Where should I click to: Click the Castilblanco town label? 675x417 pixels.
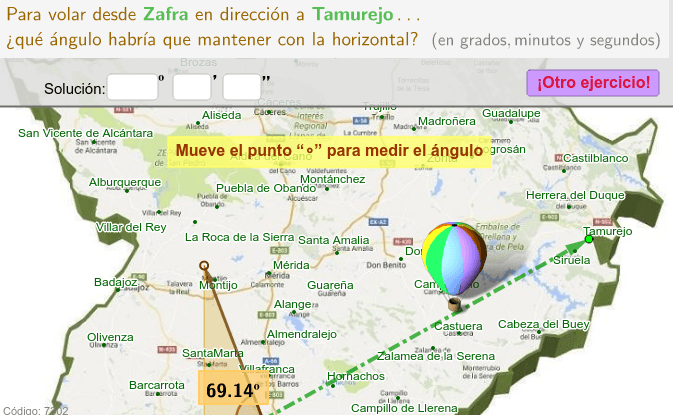pos(595,158)
